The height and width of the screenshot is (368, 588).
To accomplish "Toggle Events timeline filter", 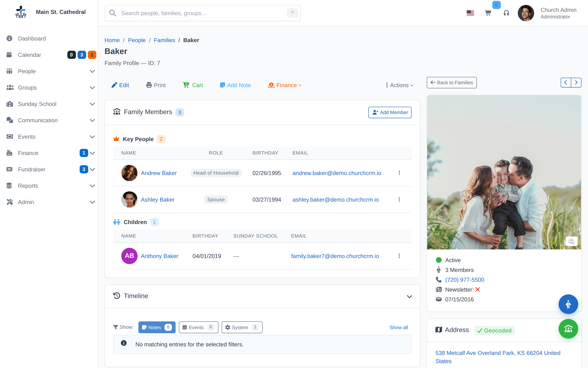I will pyautogui.click(x=198, y=327).
